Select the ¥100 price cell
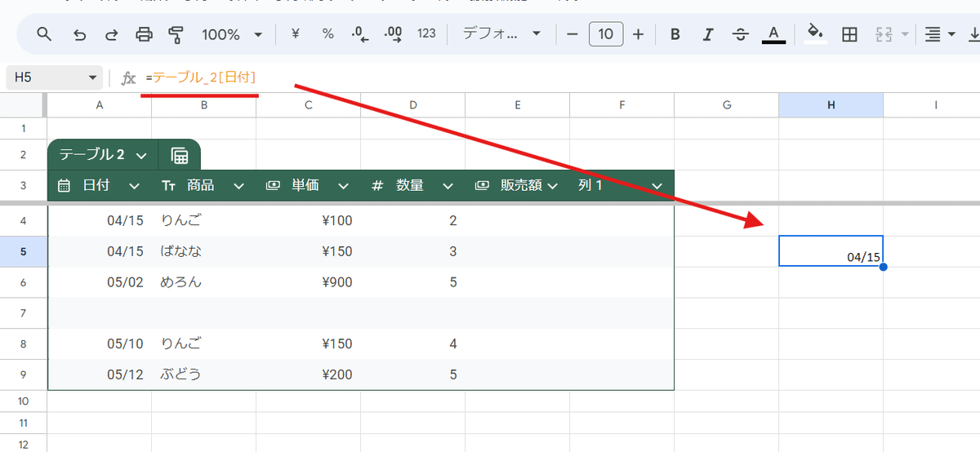The height and width of the screenshot is (452, 980). [308, 220]
